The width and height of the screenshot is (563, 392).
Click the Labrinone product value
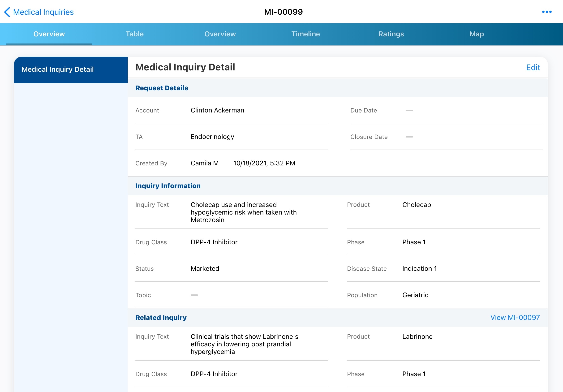(x=417, y=336)
